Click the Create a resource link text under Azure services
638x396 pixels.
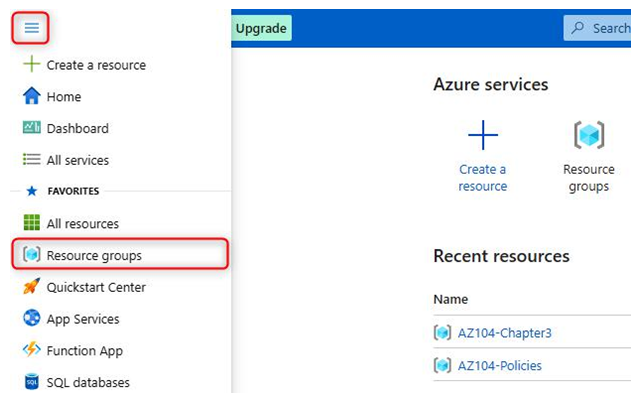click(x=483, y=177)
